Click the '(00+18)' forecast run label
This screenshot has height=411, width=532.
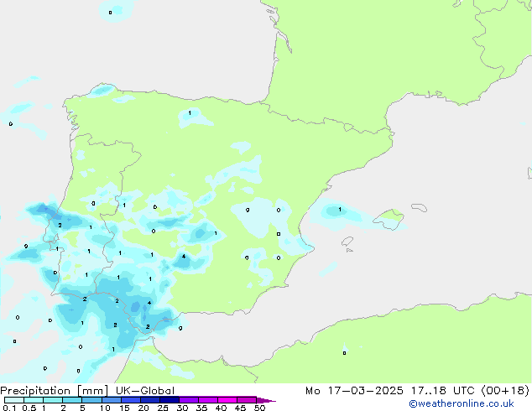pos(505,391)
